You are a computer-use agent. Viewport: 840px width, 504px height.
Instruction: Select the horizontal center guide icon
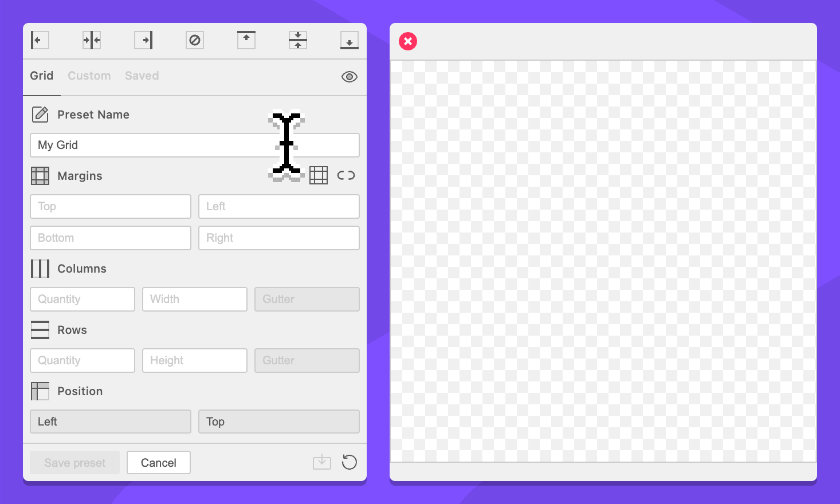click(92, 40)
